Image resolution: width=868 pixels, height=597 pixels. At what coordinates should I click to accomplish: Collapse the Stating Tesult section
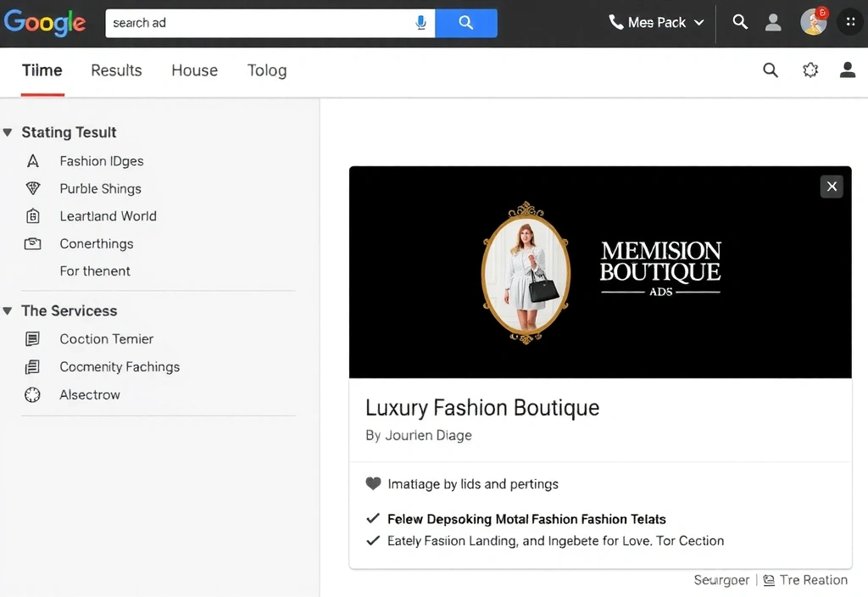(x=8, y=132)
